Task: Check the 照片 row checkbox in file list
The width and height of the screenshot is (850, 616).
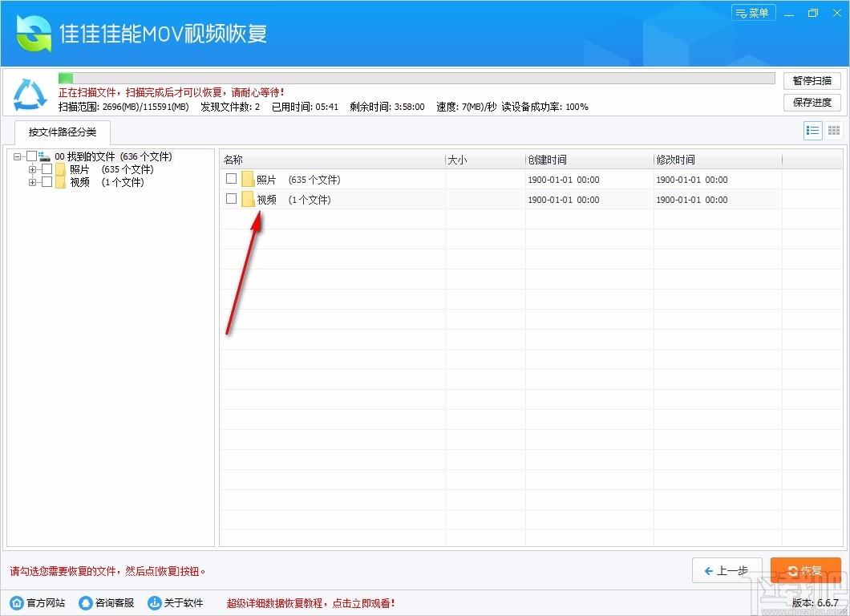Action: (232, 178)
